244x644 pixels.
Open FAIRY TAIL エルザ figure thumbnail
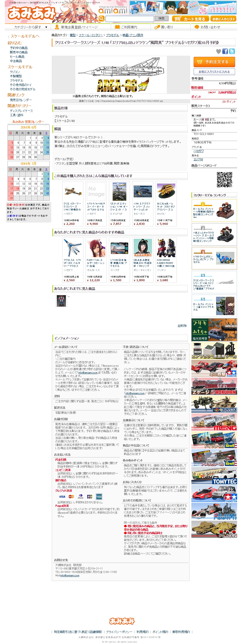96,248
